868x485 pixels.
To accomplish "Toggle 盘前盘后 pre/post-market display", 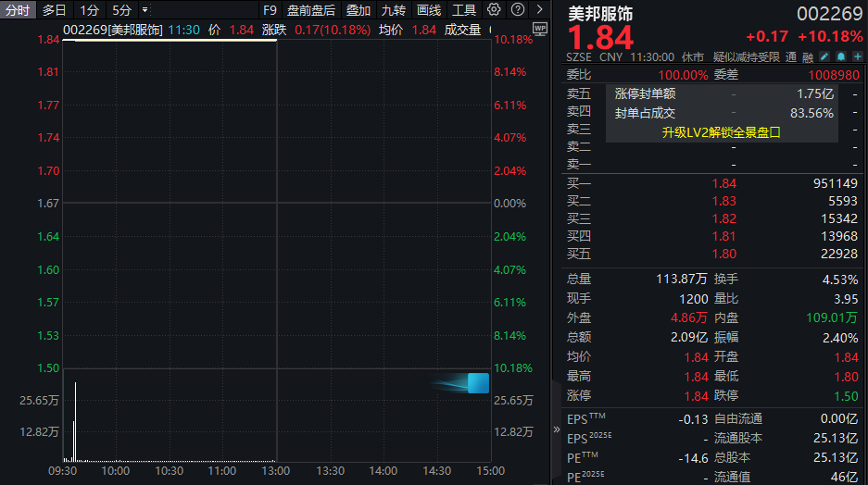I will point(311,10).
